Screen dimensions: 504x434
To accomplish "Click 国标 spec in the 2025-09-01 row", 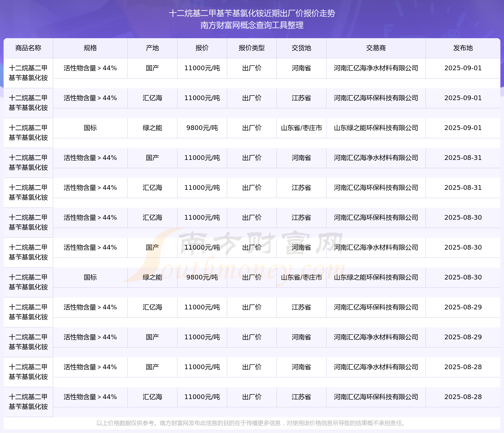I will pos(90,128).
